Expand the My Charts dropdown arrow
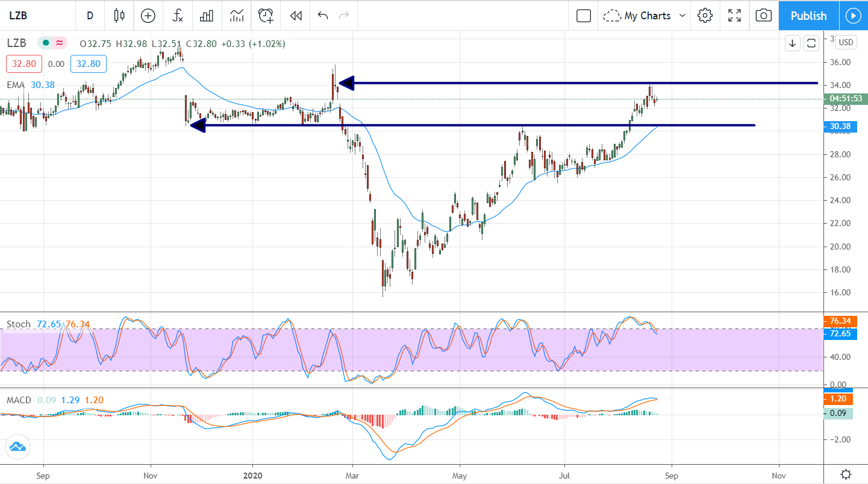This screenshot has height=484, width=868. (682, 16)
